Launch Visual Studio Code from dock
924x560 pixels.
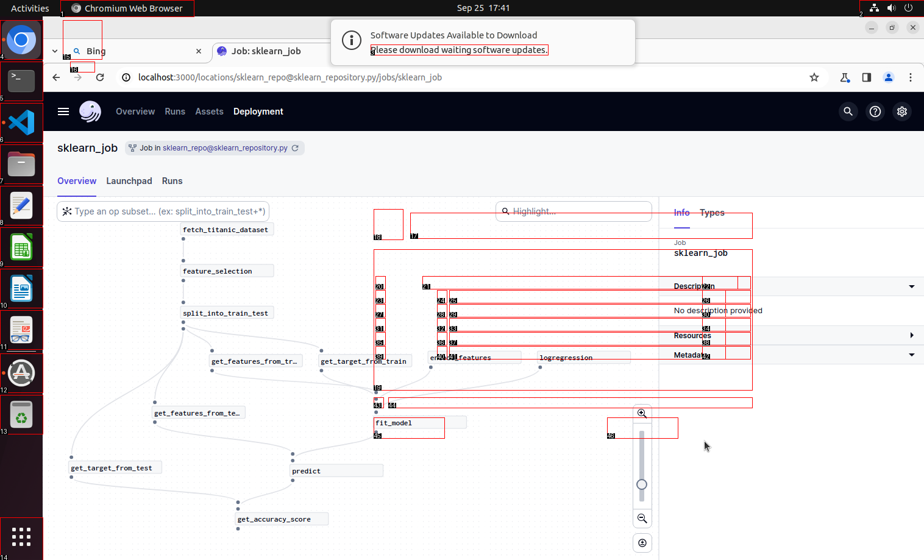coord(21,122)
